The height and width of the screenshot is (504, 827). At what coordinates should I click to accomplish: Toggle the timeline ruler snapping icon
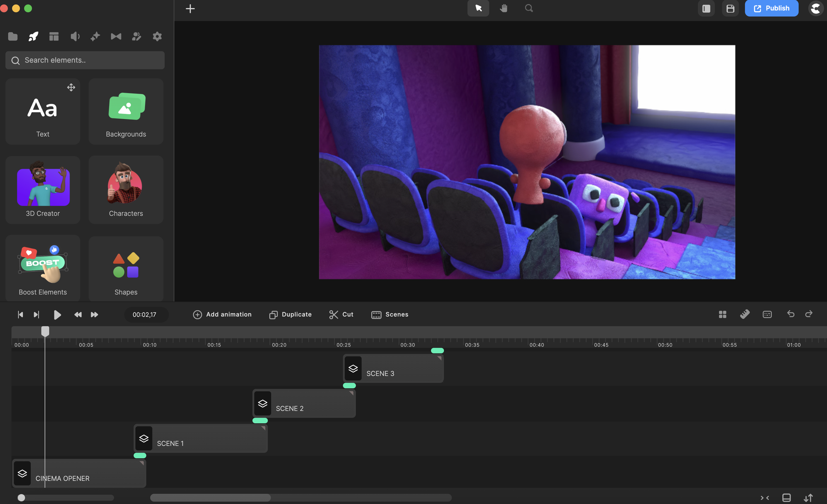coord(745,314)
